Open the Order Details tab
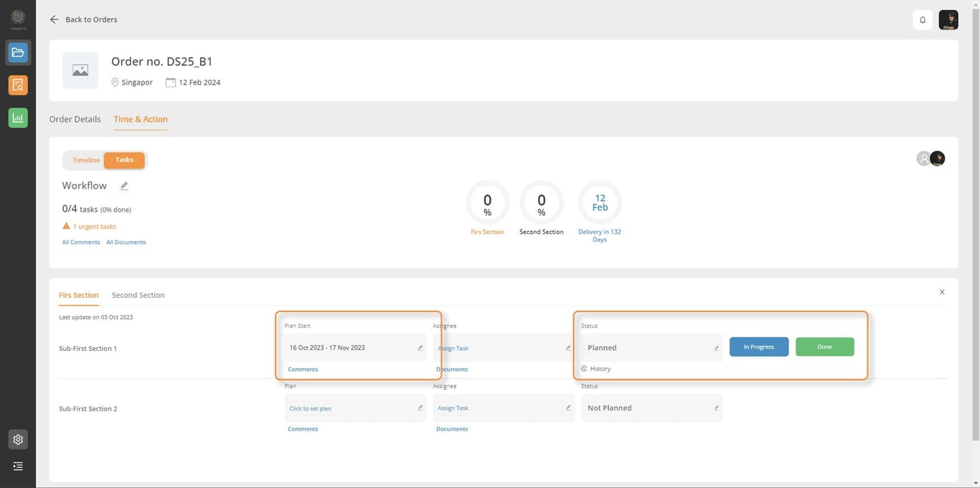This screenshot has width=980, height=488. point(75,119)
